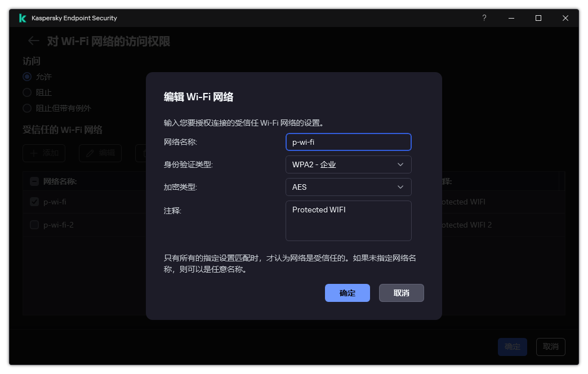588x374 pixels.
Task: Click the back arrow to leave this page
Action: [x=33, y=41]
